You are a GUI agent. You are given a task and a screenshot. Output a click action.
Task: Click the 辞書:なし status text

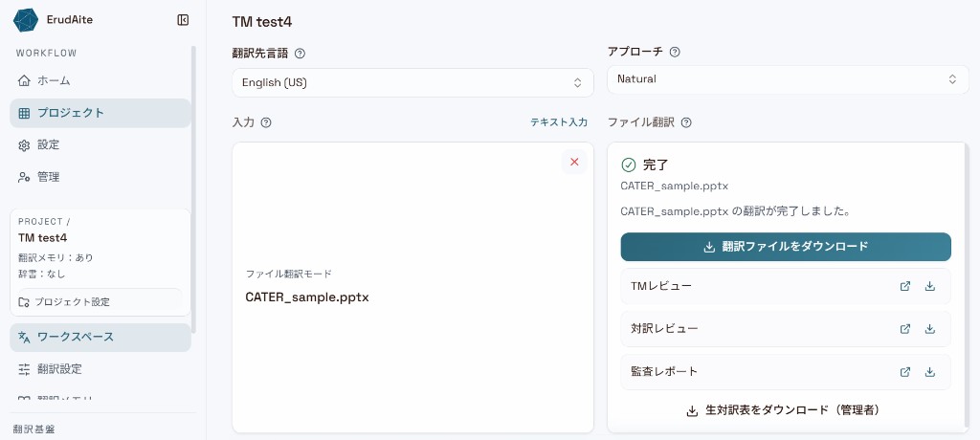click(x=41, y=274)
